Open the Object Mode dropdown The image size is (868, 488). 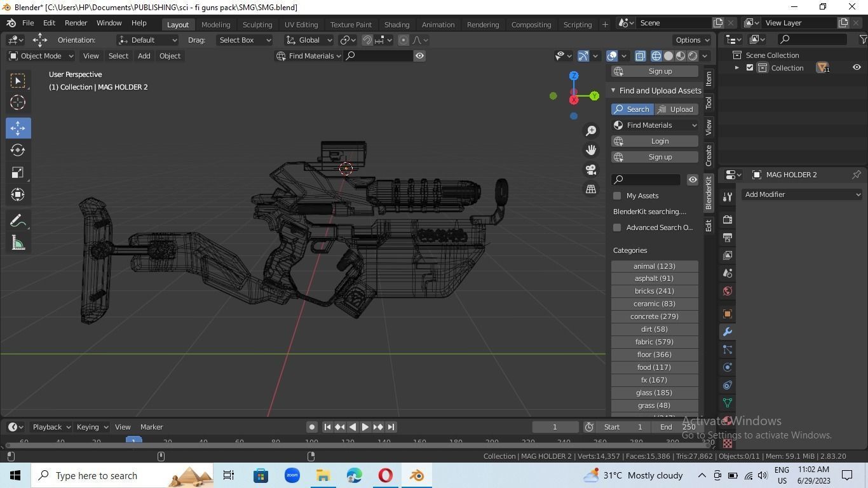coord(41,56)
